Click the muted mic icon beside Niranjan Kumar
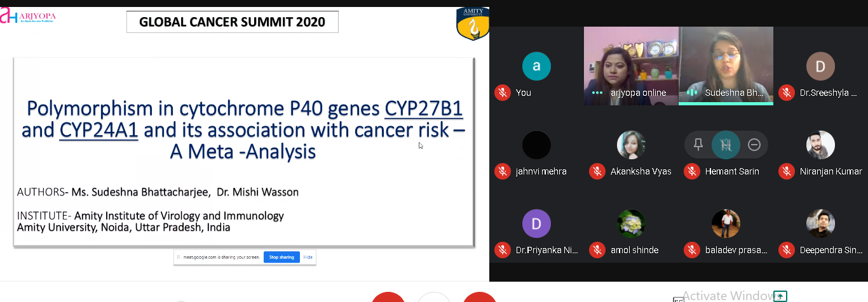The width and height of the screenshot is (868, 302). (x=787, y=171)
